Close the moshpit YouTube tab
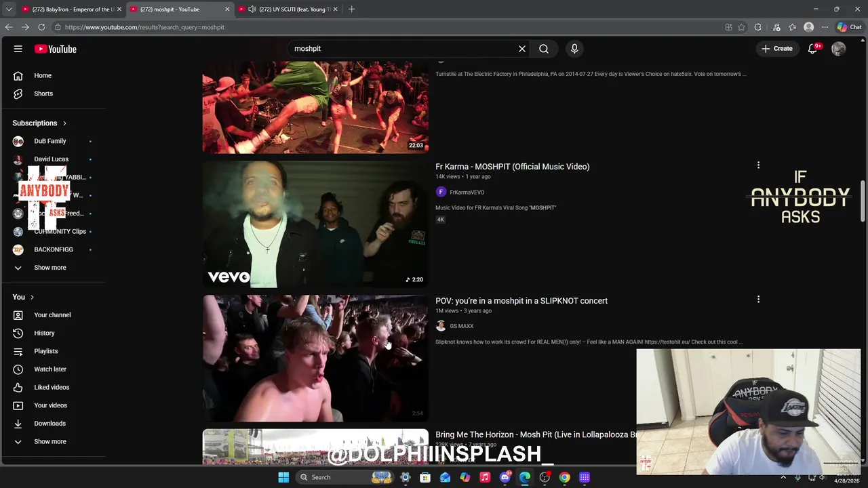 pos(227,9)
